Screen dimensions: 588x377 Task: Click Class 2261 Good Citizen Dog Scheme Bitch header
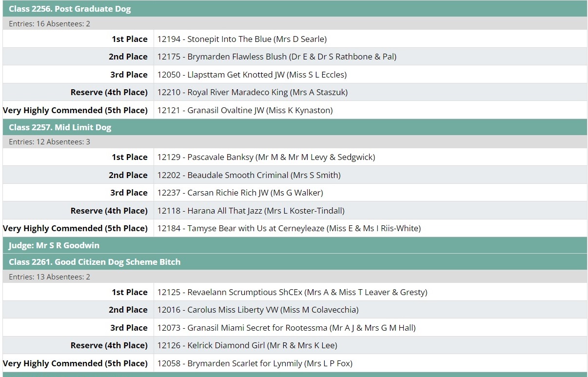click(95, 262)
